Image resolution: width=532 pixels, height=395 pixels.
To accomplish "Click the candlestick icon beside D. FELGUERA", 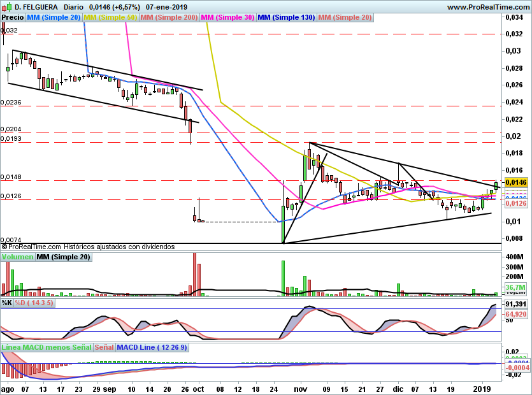I will [7, 7].
